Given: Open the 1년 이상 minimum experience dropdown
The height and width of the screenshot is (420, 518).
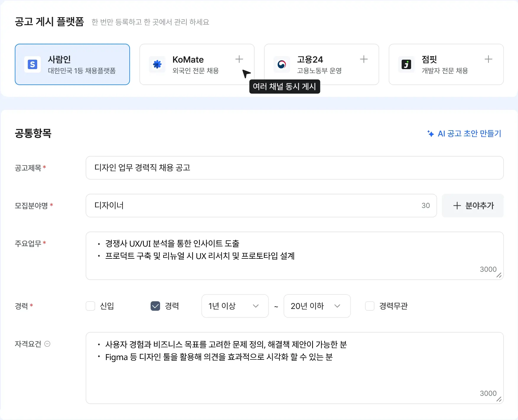Looking at the screenshot, I should (x=235, y=306).
